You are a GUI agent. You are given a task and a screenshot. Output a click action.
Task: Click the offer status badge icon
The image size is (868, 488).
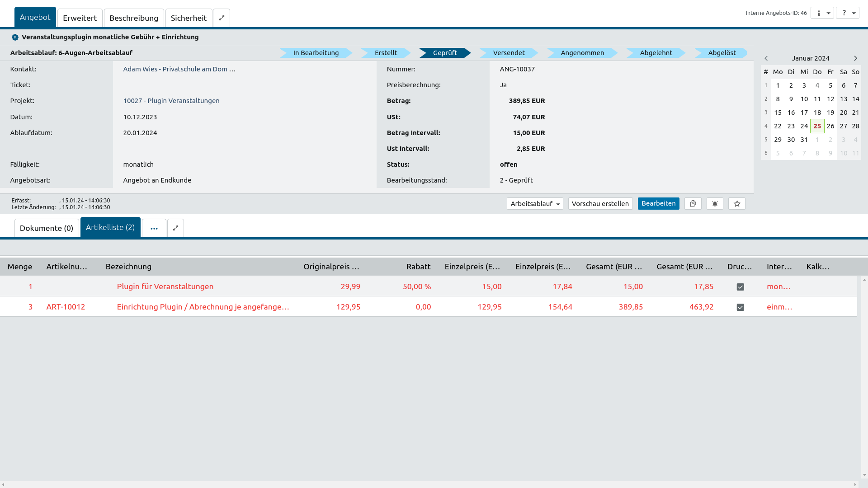15,37
